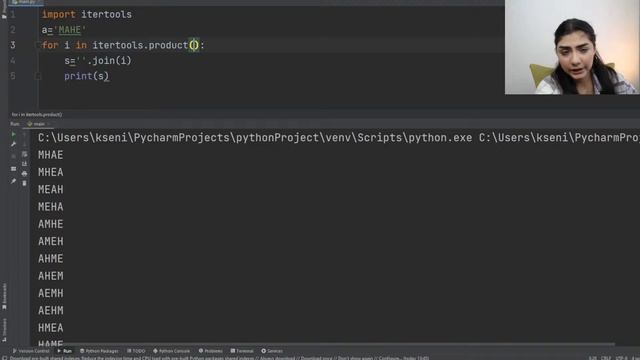Click the shared indexes notification in status bar
This screenshot has height=360, width=640.
(219, 358)
